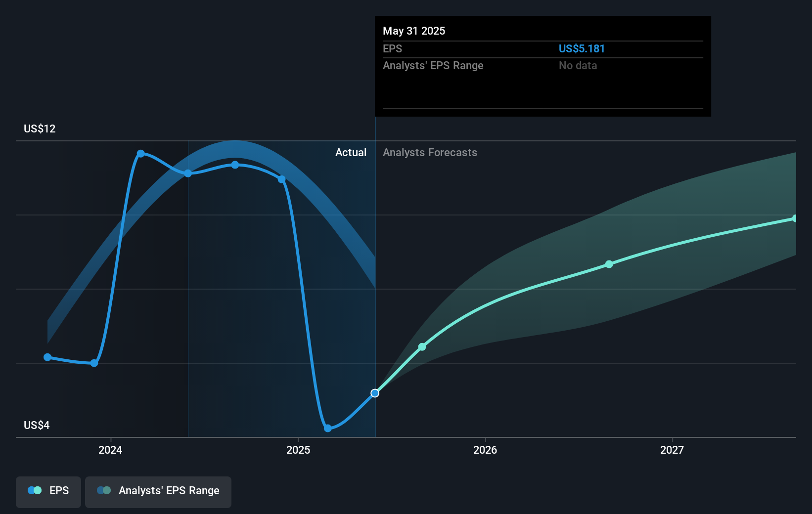Select the first forecast point after mid-2025
The height and width of the screenshot is (514, 812).
click(x=422, y=347)
